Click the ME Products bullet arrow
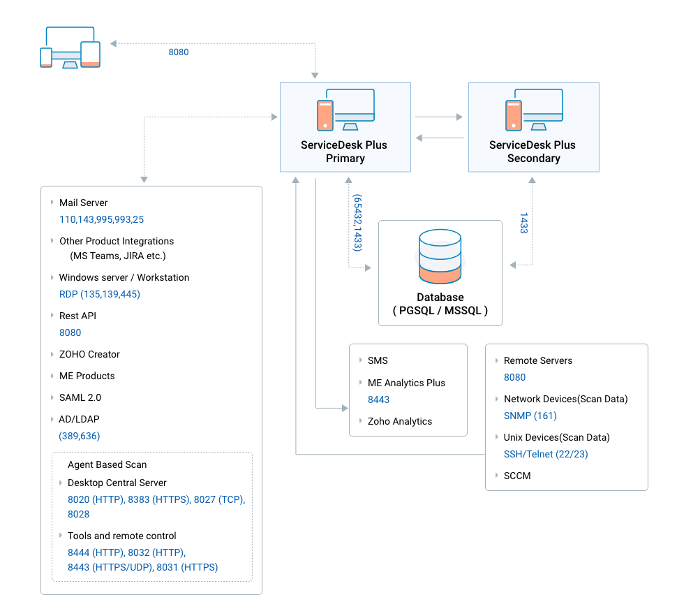Screen dimensions: 700x609 click(x=52, y=375)
